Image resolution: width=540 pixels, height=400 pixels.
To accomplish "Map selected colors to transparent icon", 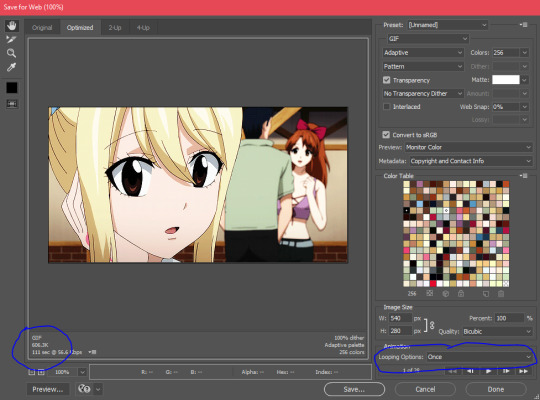I will click(429, 294).
